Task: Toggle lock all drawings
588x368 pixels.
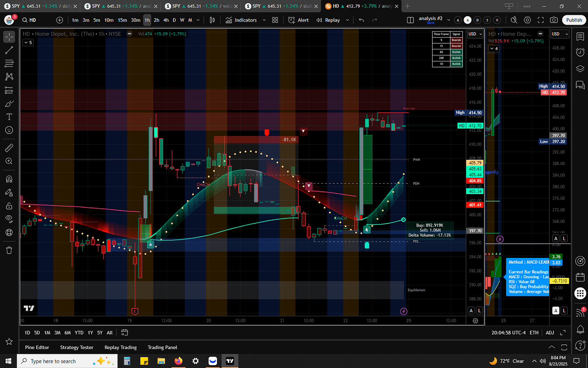Action: [9, 206]
